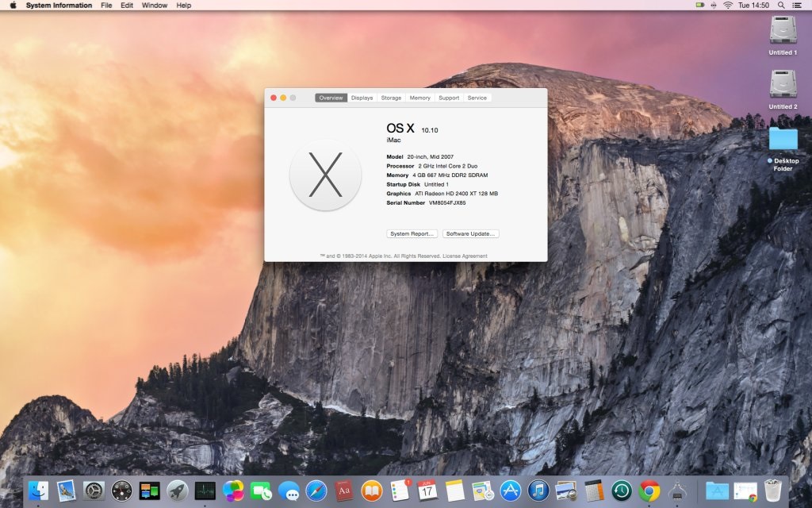Click the Software Update... button
The height and width of the screenshot is (508, 812).
(x=471, y=234)
